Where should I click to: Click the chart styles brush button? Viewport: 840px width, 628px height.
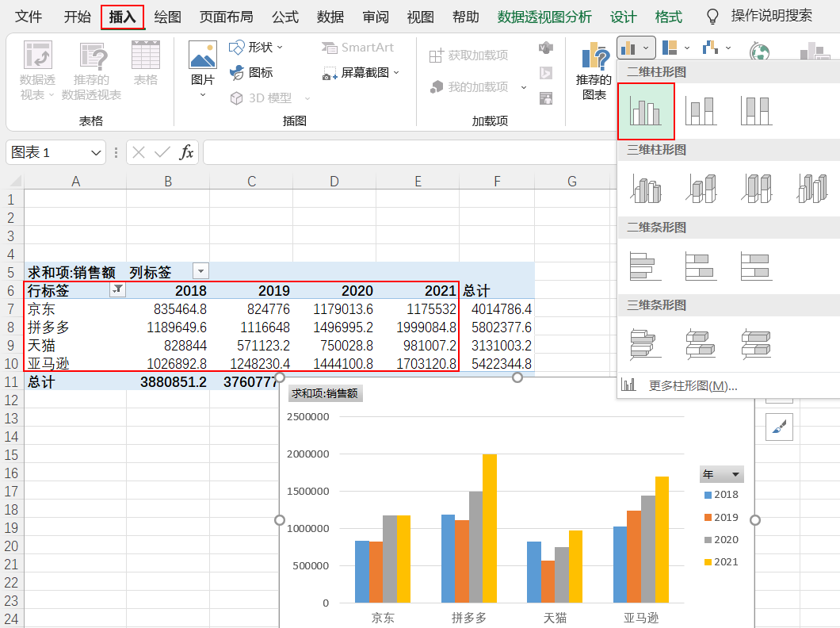point(780,427)
